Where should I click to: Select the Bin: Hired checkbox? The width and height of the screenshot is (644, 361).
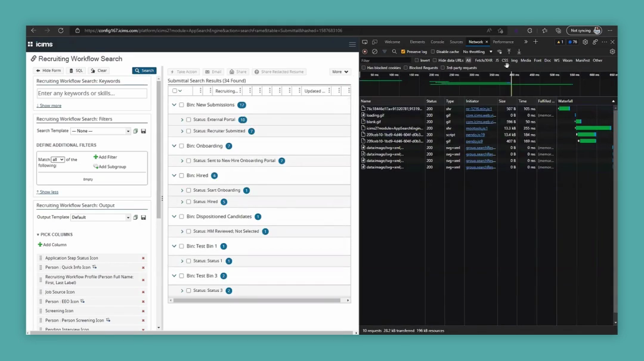tap(181, 176)
